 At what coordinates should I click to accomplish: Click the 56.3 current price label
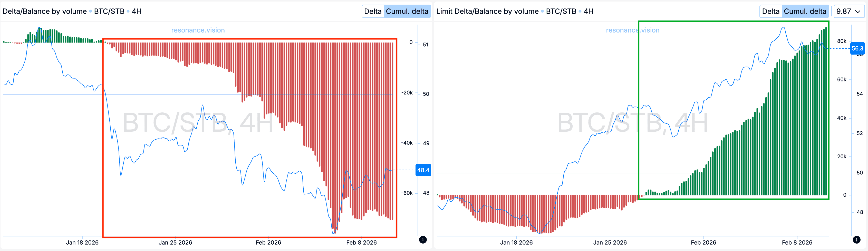click(x=857, y=48)
